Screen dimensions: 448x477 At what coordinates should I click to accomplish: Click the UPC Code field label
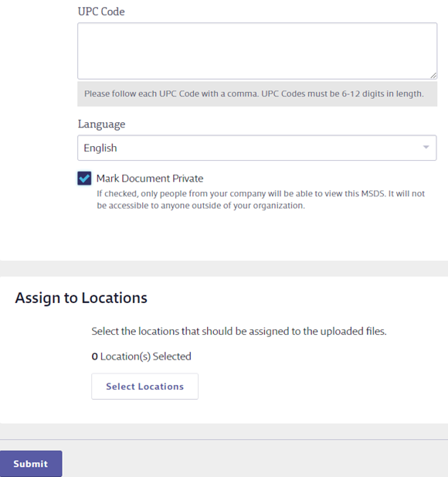[x=101, y=12]
